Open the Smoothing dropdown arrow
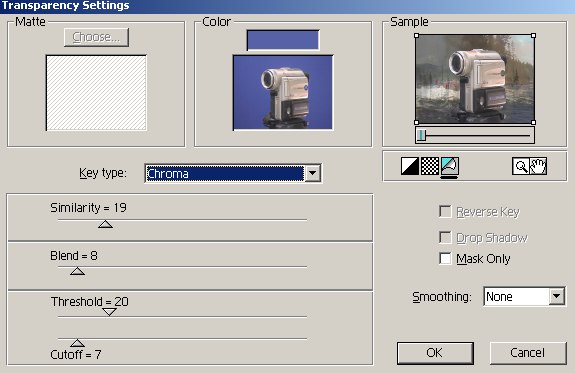Viewport: 575px width, 373px height. (x=557, y=296)
